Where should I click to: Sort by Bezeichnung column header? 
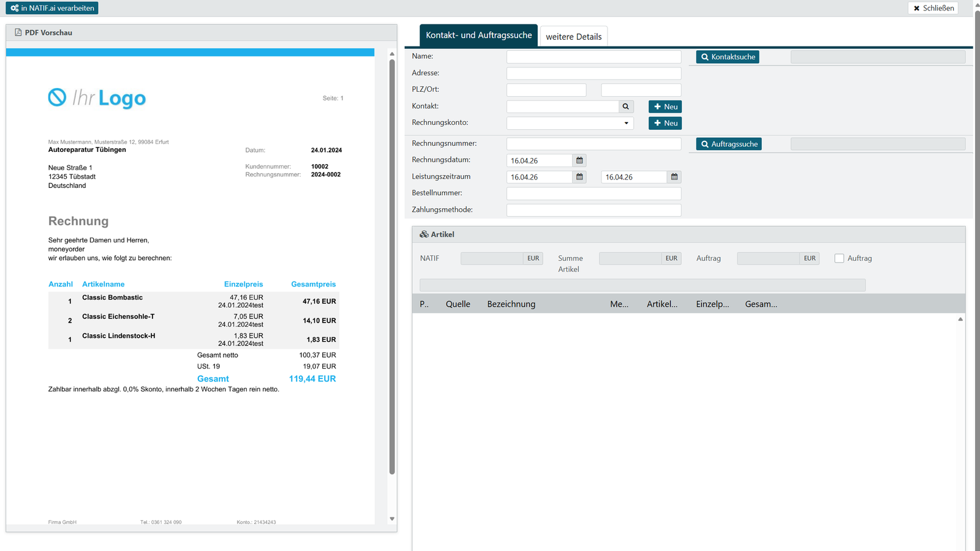click(511, 304)
